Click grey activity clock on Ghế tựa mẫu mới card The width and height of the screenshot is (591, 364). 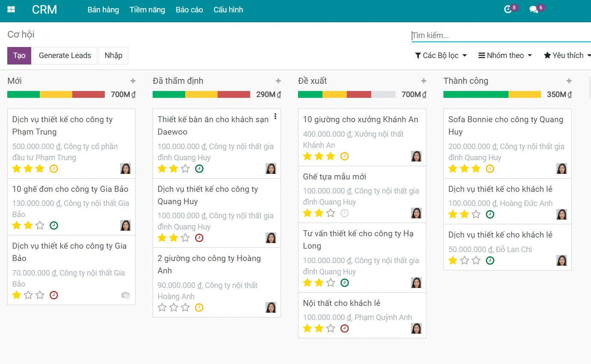pos(344,213)
